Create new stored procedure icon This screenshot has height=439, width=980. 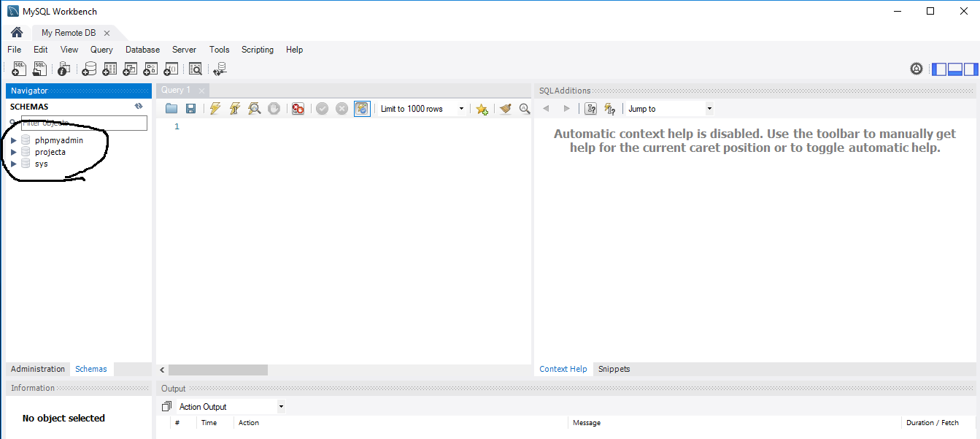150,69
